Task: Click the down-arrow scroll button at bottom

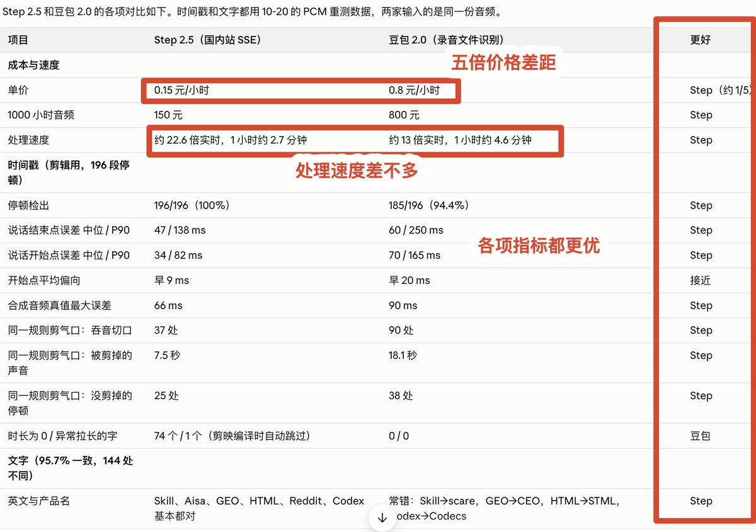Action: (x=382, y=518)
